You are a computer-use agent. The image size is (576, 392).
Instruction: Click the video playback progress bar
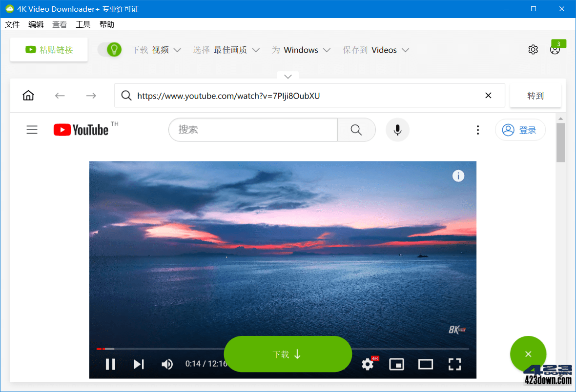[x=195, y=349]
